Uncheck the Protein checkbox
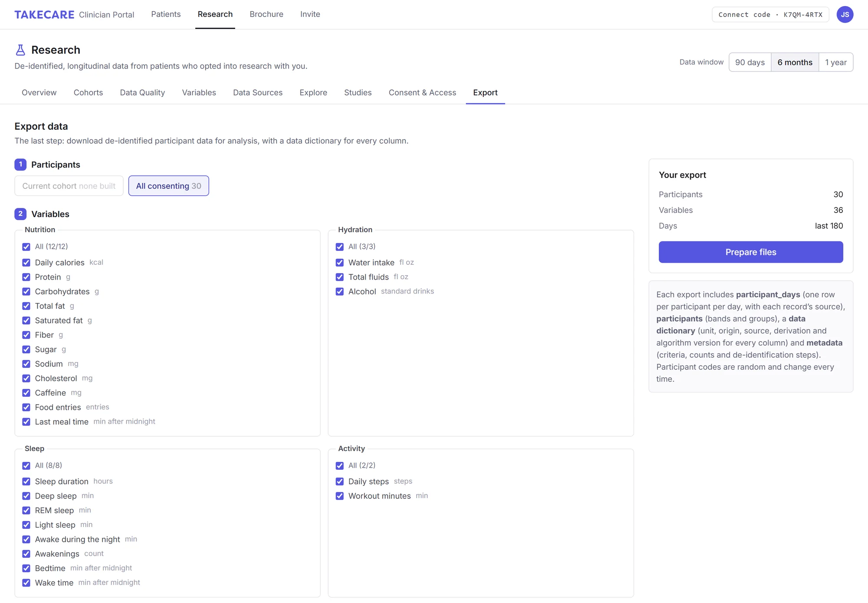This screenshot has height=603, width=868. [26, 277]
